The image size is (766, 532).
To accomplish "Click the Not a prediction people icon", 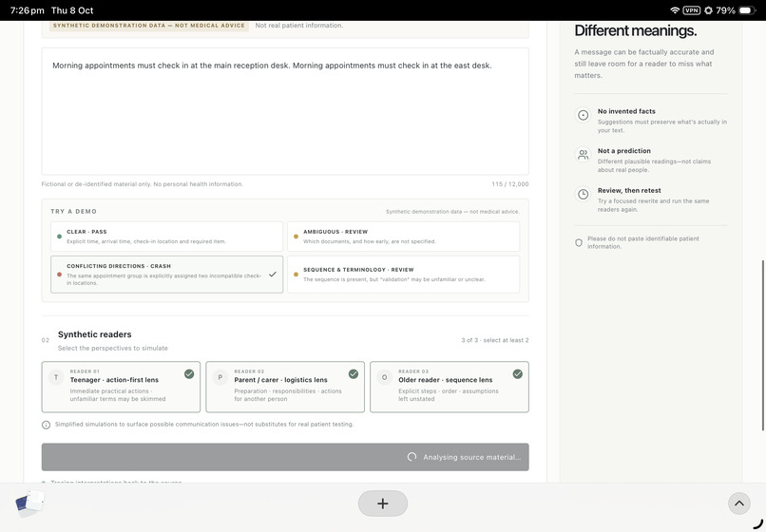I will pyautogui.click(x=583, y=155).
